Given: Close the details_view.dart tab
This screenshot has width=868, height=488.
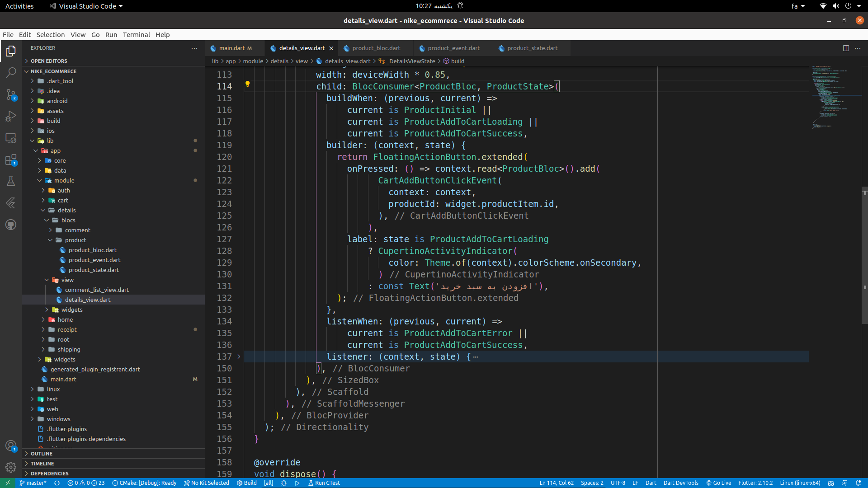Looking at the screenshot, I should coord(331,48).
